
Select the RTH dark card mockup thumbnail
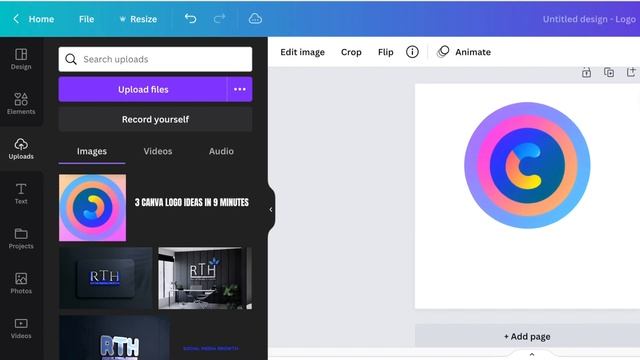click(106, 278)
